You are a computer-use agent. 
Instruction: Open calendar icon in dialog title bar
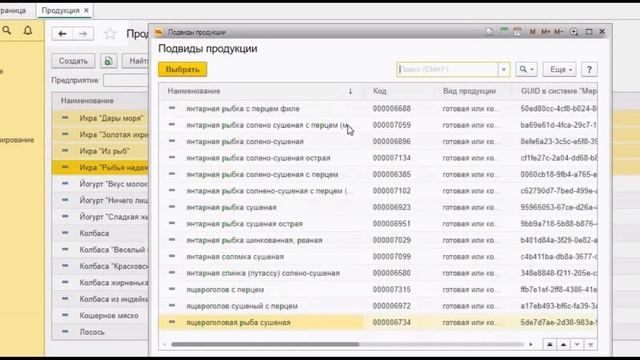[x=518, y=32]
